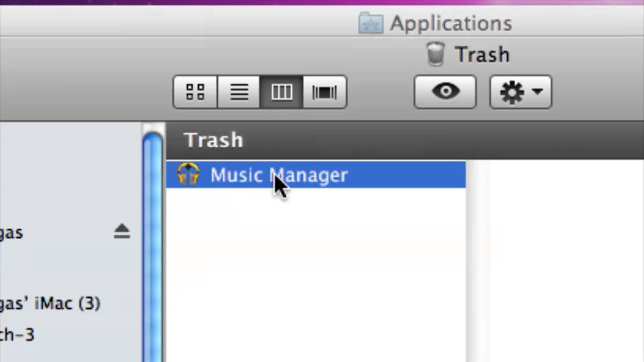Image resolution: width=644 pixels, height=362 pixels.
Task: Switch to Cover Flow view
Action: pos(325,92)
